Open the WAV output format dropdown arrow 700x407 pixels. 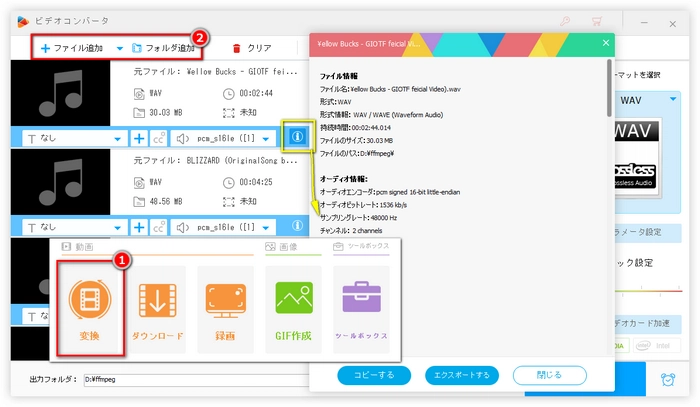pos(673,99)
